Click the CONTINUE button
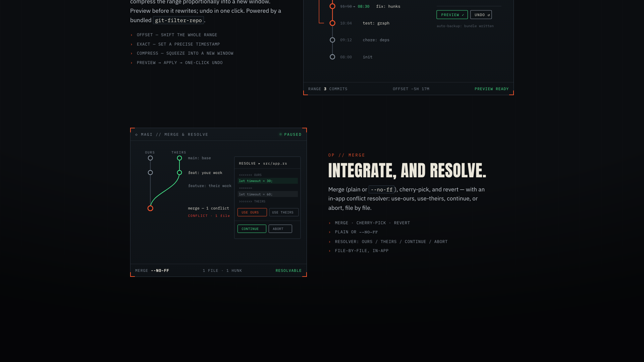The height and width of the screenshot is (362, 644). (x=252, y=229)
